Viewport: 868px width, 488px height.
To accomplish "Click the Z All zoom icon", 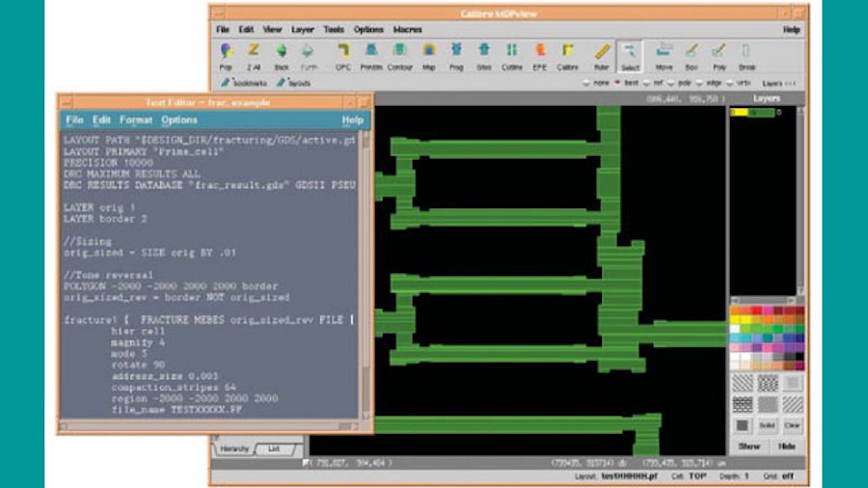I will 254,57.
